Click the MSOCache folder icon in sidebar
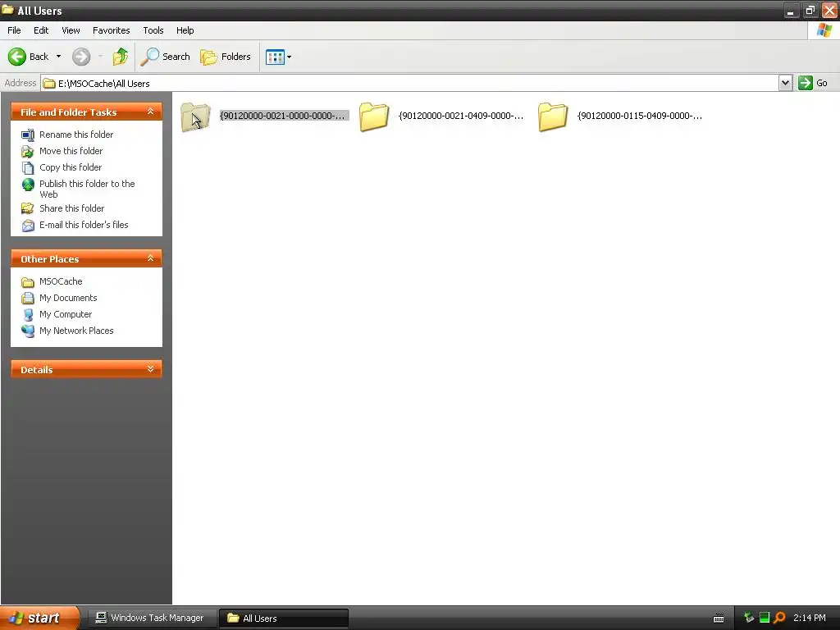The width and height of the screenshot is (840, 630). pos(28,282)
